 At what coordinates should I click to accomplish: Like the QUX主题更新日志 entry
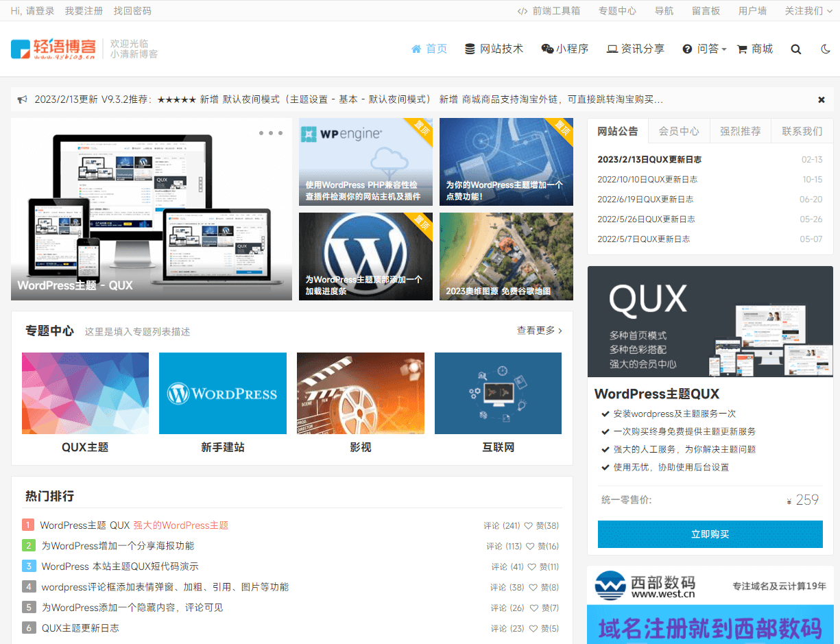[534, 628]
